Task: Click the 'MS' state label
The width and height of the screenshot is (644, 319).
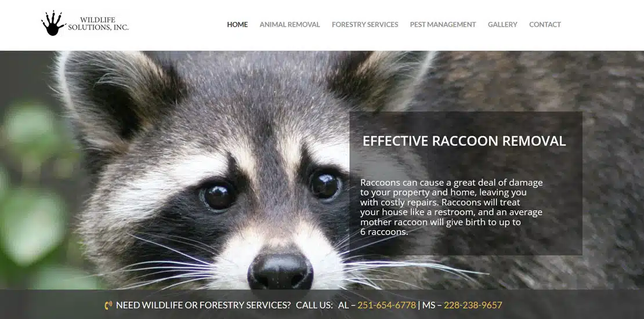Action: (428, 306)
